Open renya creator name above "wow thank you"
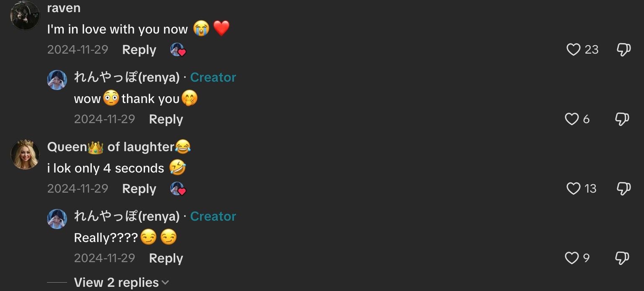The width and height of the screenshot is (644, 291). coord(127,77)
